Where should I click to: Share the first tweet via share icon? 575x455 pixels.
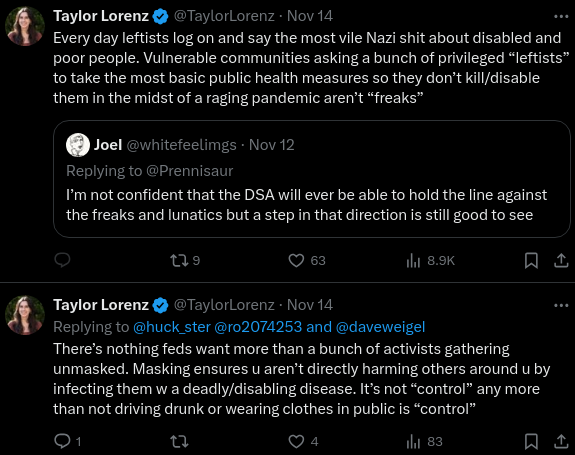pos(561,260)
